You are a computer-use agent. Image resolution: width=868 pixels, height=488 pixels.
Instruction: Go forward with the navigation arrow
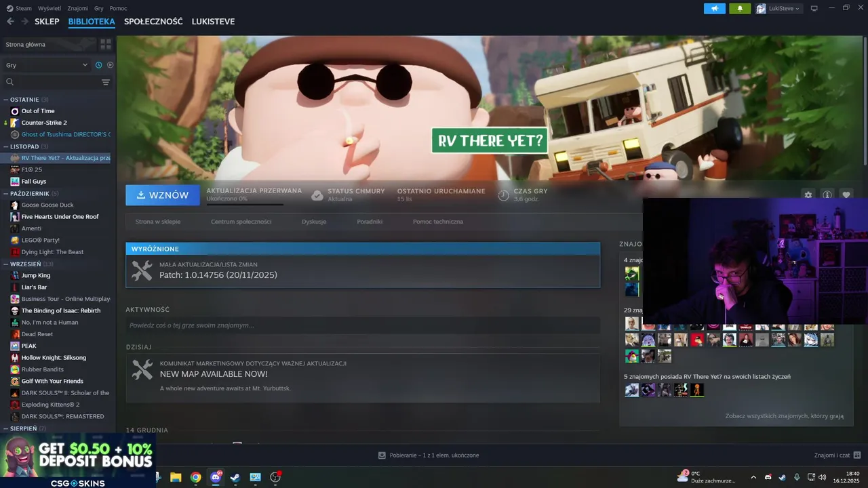[x=24, y=22]
